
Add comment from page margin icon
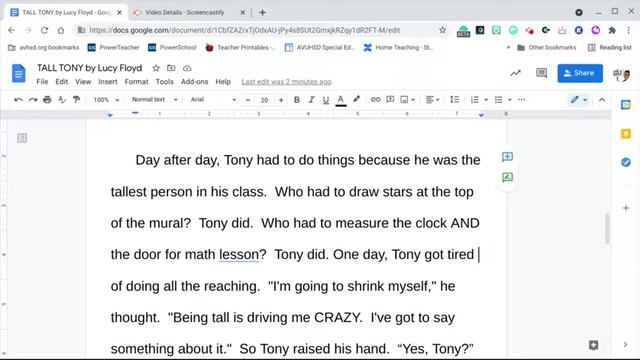507,157
